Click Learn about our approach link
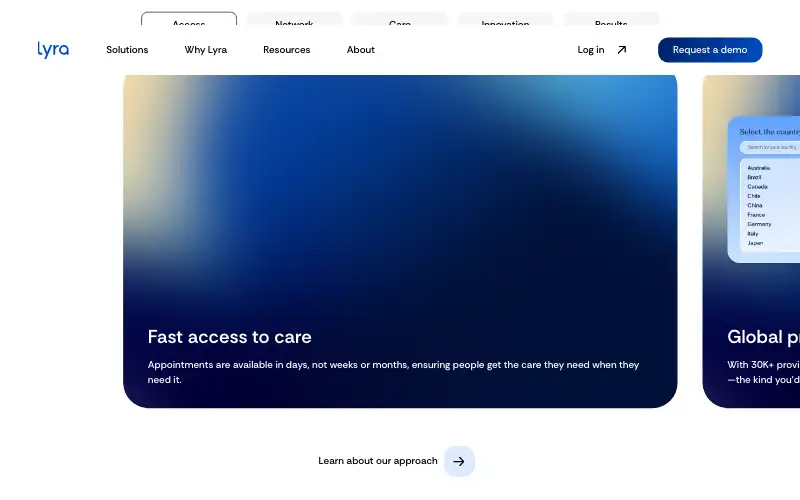 pyautogui.click(x=378, y=461)
